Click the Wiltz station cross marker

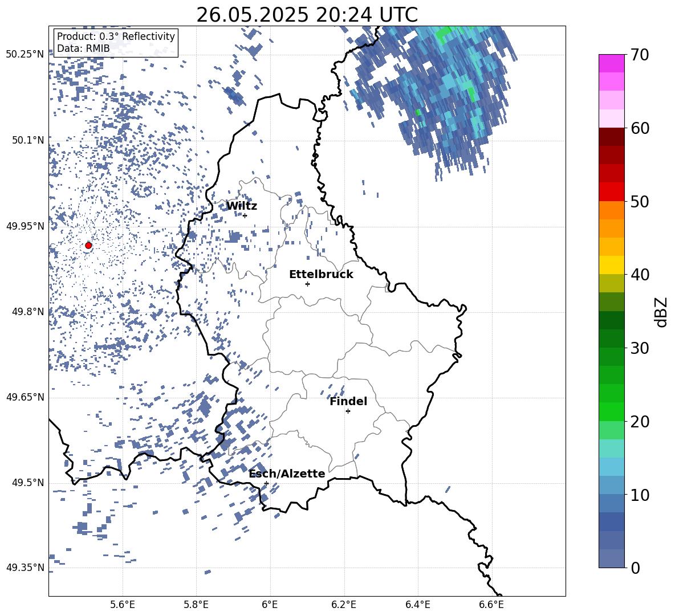pos(245,215)
